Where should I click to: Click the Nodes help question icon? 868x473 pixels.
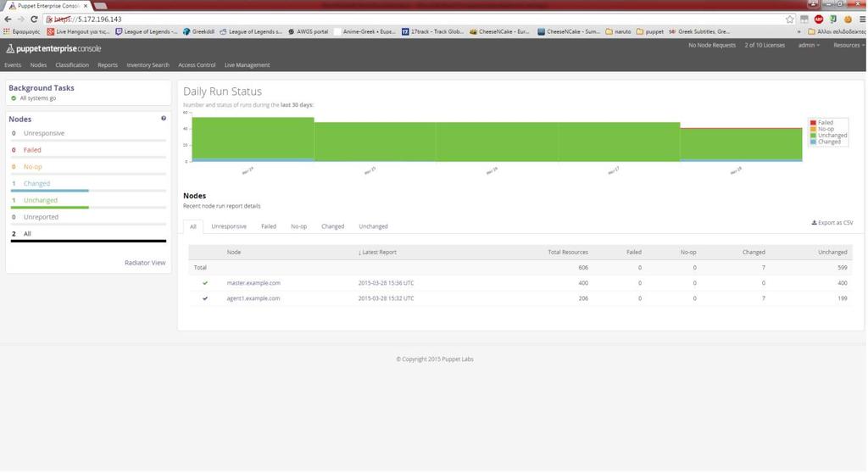coord(164,118)
